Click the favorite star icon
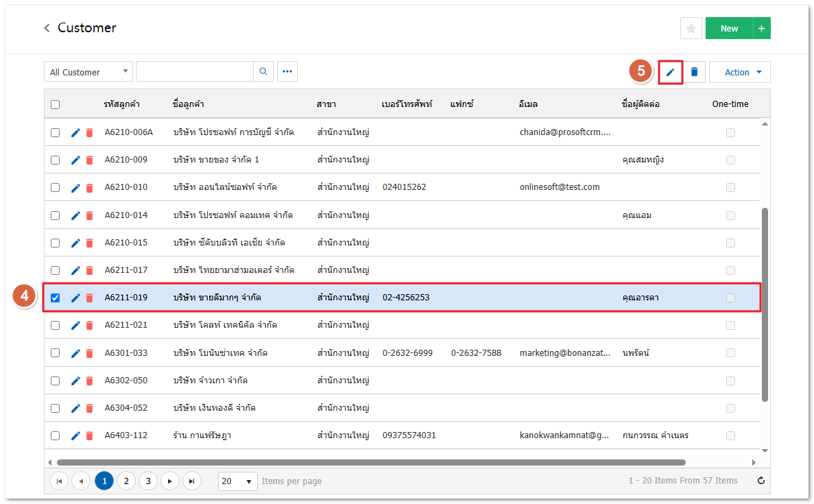The image size is (814, 504). click(x=691, y=28)
